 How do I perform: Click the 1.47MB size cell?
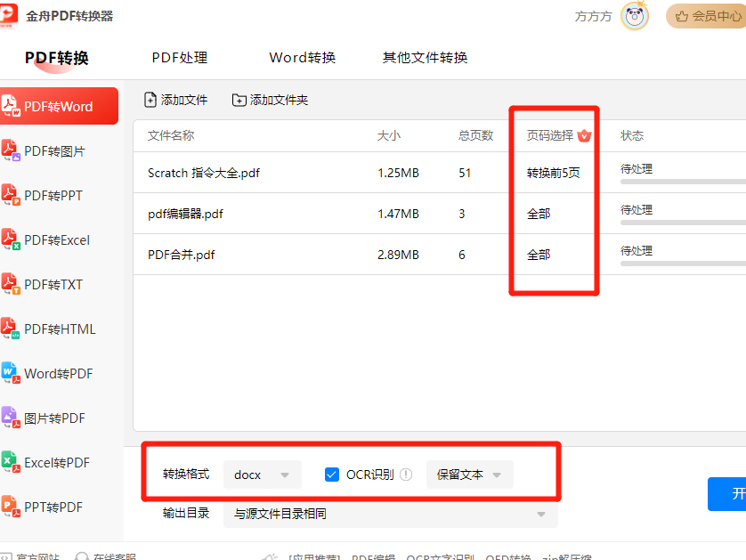(x=398, y=214)
